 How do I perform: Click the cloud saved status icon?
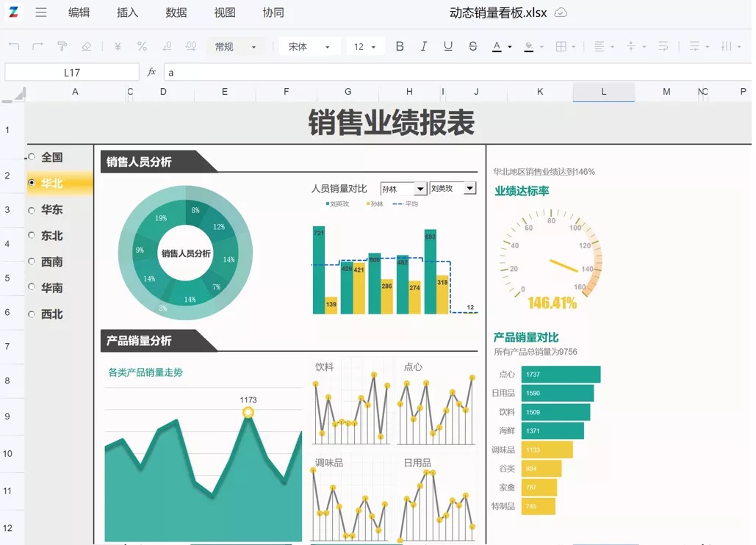(x=561, y=12)
